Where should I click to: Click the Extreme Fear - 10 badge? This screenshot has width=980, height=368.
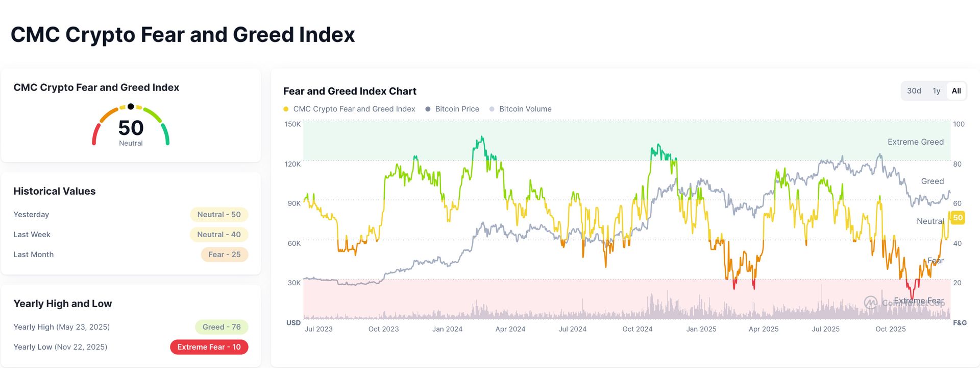[209, 347]
